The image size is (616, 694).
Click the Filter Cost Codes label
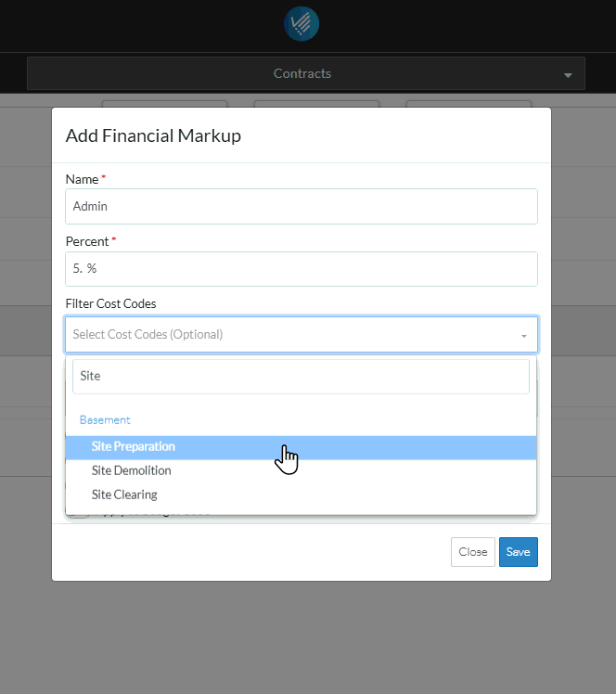coord(110,303)
